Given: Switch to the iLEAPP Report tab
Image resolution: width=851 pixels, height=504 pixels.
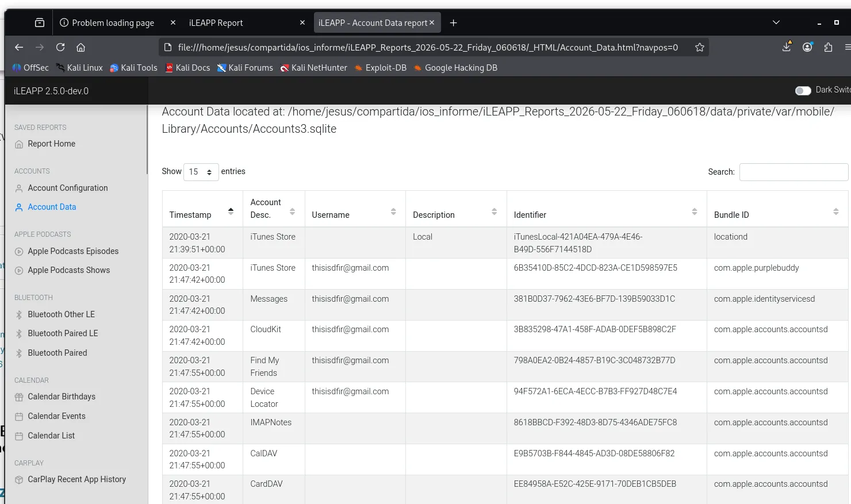Looking at the screenshot, I should click(x=216, y=23).
